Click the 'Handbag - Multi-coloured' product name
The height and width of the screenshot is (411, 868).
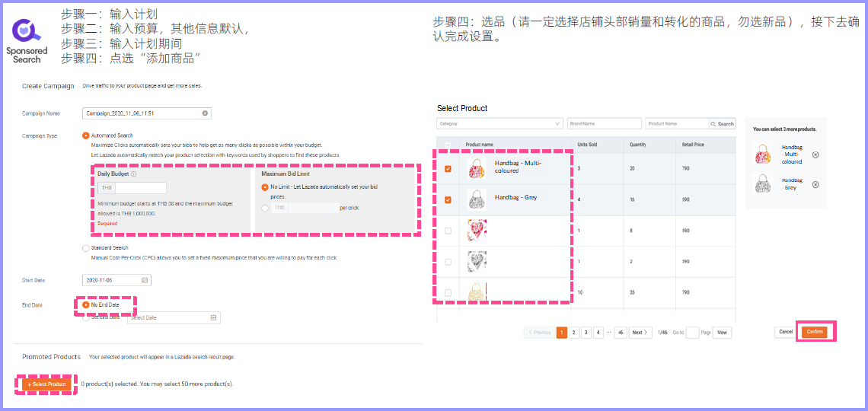pyautogui.click(x=518, y=167)
